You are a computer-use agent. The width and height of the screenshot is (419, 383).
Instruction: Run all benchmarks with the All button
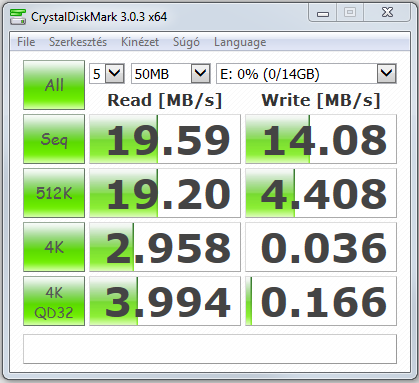tap(54, 85)
